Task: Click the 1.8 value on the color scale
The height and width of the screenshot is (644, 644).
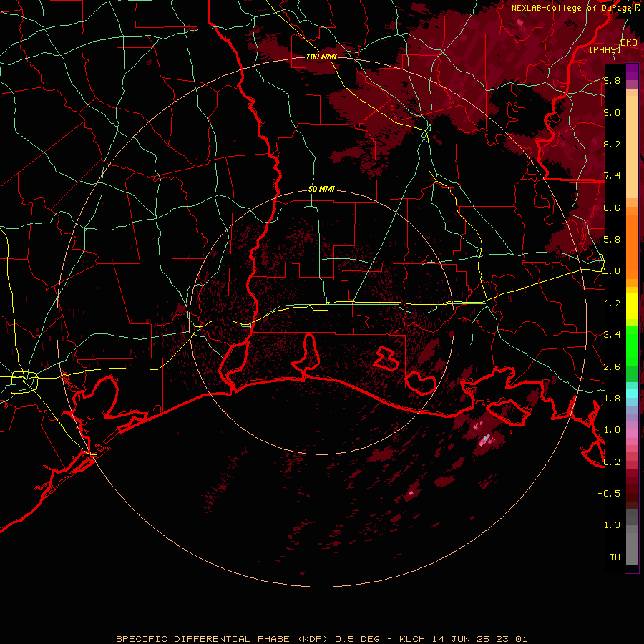Action: tap(612, 399)
